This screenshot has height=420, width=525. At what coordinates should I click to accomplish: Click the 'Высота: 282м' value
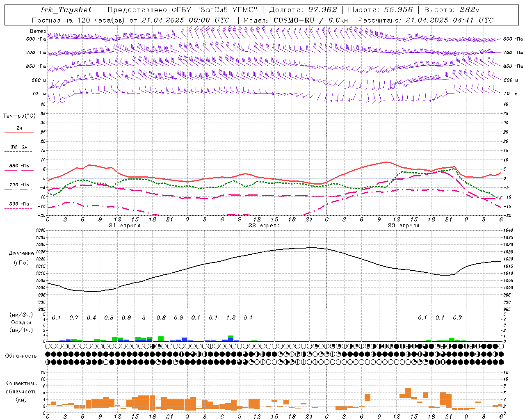click(452, 10)
